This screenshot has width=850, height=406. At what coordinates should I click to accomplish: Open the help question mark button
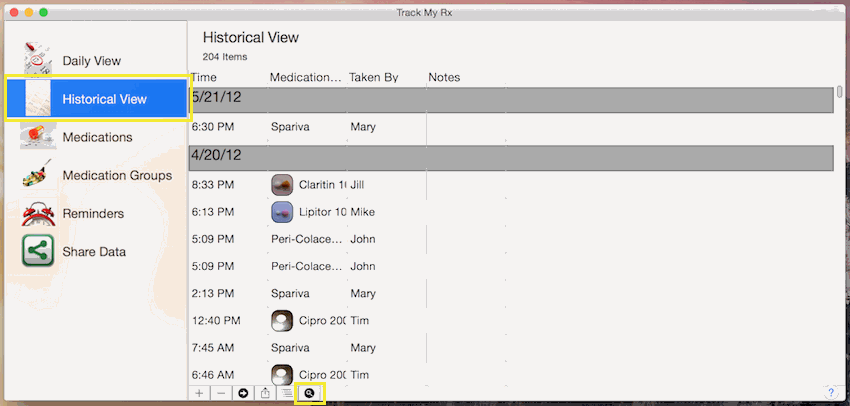(x=831, y=392)
